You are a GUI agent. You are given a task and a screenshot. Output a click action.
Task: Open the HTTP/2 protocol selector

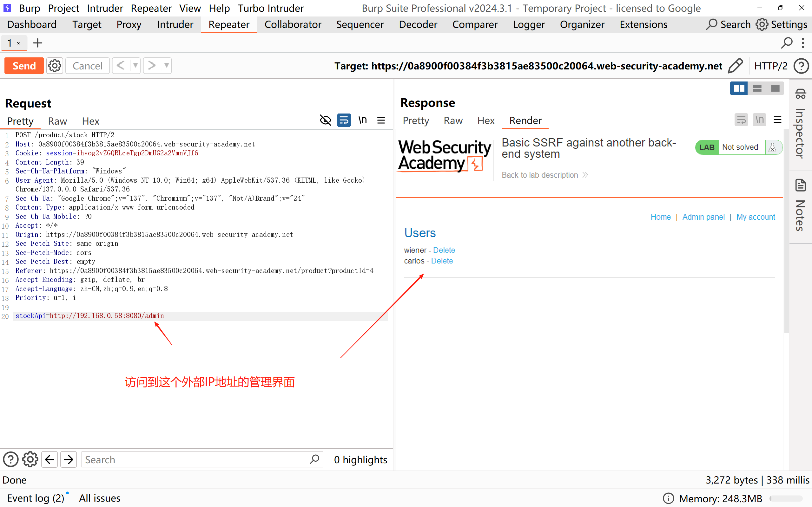[770, 66]
